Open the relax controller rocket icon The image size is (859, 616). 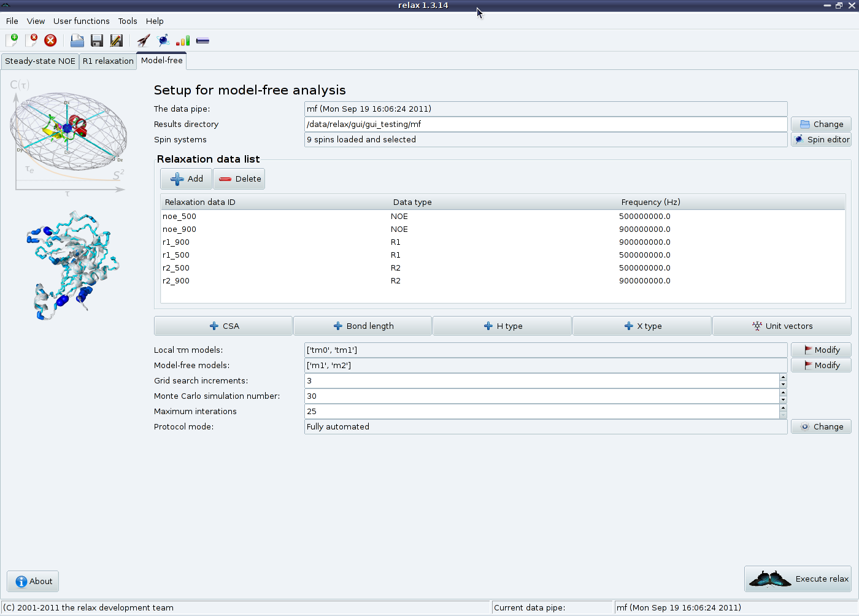click(x=144, y=40)
